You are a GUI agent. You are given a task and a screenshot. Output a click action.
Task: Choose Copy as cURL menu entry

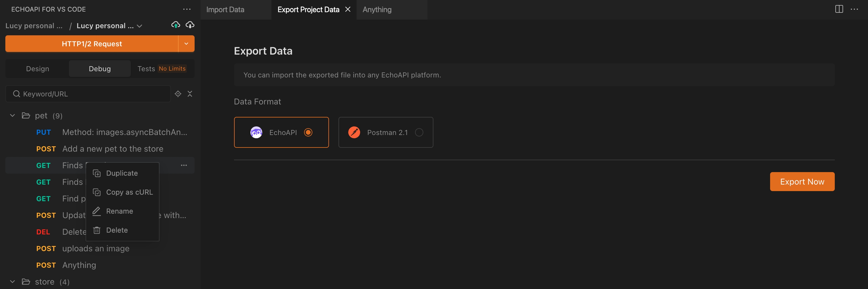122,192
